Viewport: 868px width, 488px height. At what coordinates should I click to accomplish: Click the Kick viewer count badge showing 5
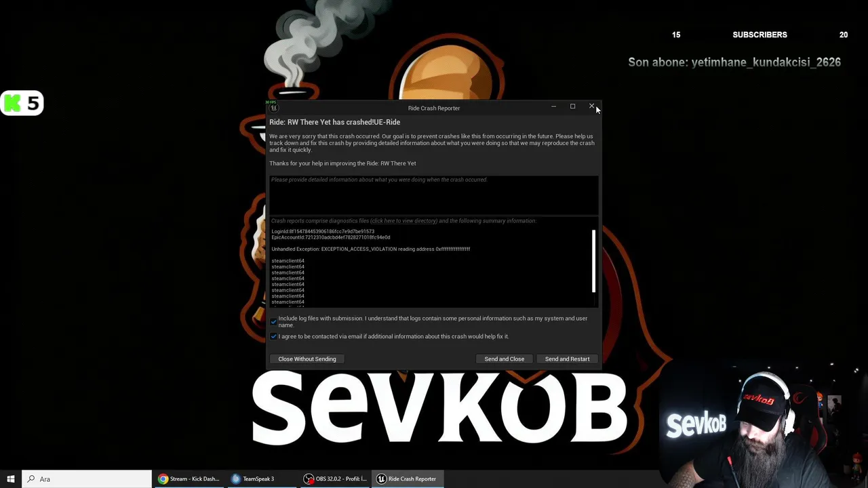tap(22, 103)
